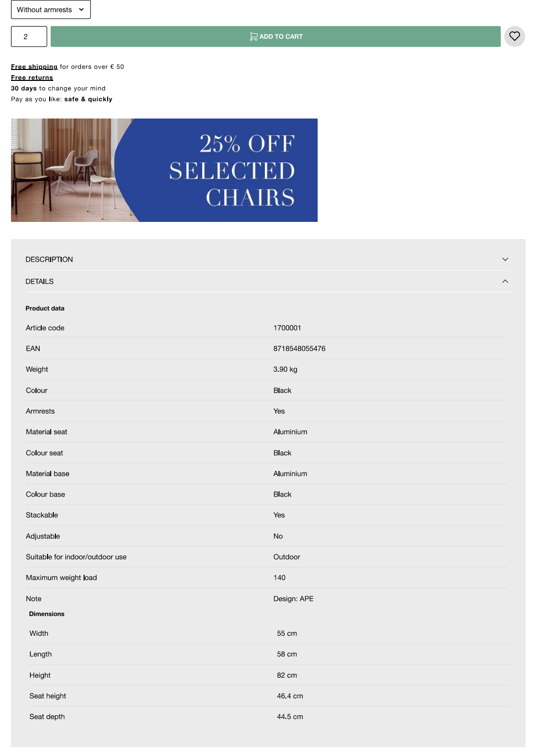
Task: Click the dropdown arrow beside 'Without armrests'
Action: pyautogui.click(x=82, y=9)
